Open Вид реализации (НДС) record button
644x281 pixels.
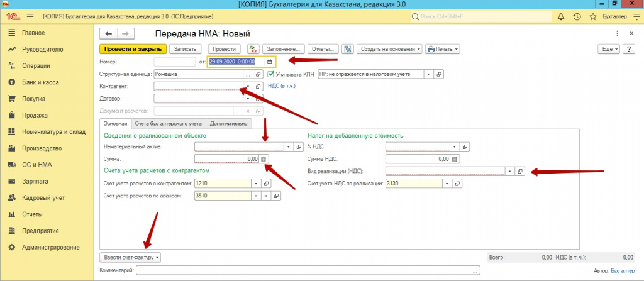point(520,171)
